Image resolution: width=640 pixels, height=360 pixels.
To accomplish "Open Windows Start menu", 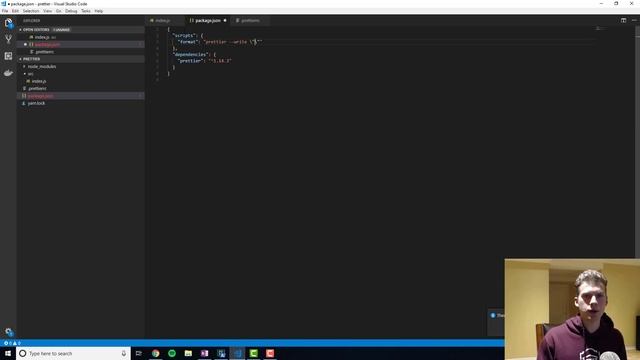I will click(x=8, y=353).
